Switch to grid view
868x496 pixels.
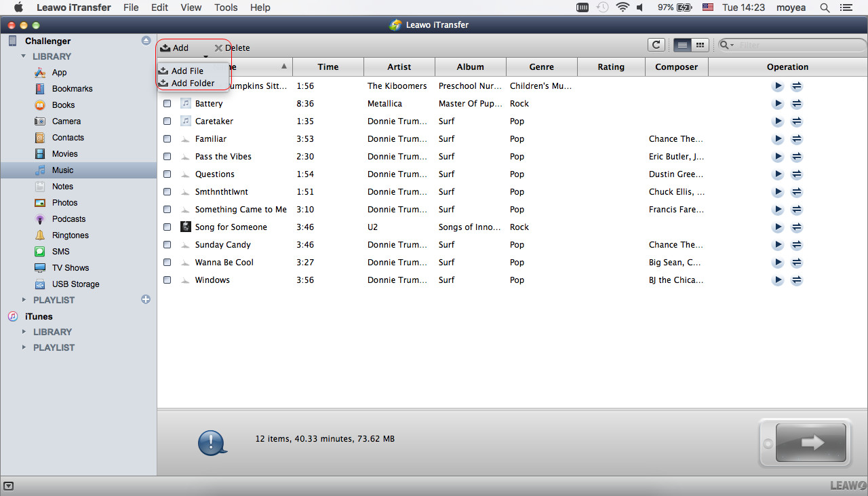click(700, 45)
